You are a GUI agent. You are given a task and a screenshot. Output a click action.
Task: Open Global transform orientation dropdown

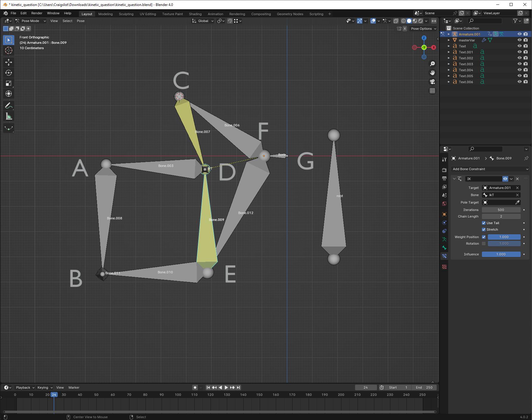[203, 21]
